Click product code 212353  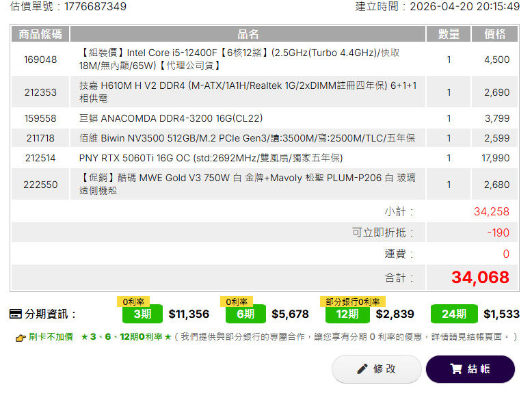[40, 92]
